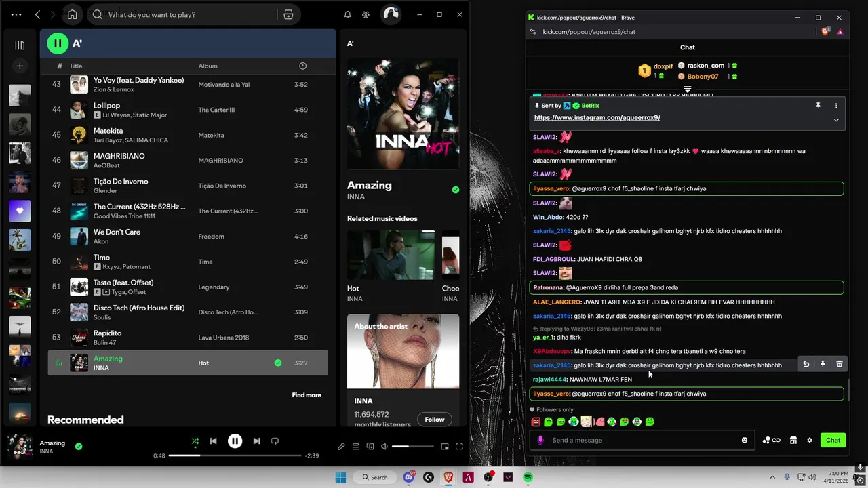Open Liked Songs heart playlist in sidebar
The image size is (868, 488).
pyautogui.click(x=20, y=211)
